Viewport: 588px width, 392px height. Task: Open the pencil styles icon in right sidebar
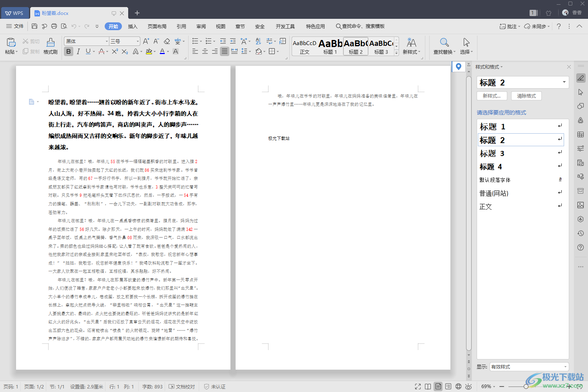pyautogui.click(x=581, y=78)
